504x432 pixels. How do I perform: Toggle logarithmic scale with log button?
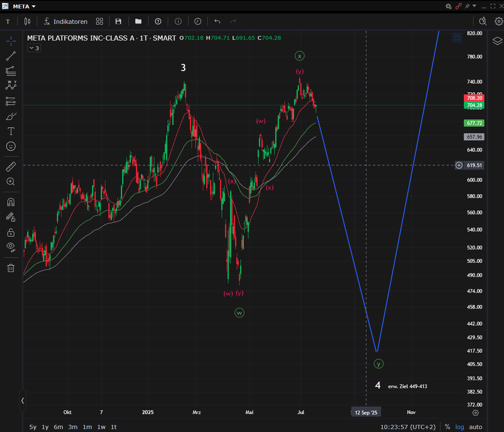pyautogui.click(x=460, y=427)
